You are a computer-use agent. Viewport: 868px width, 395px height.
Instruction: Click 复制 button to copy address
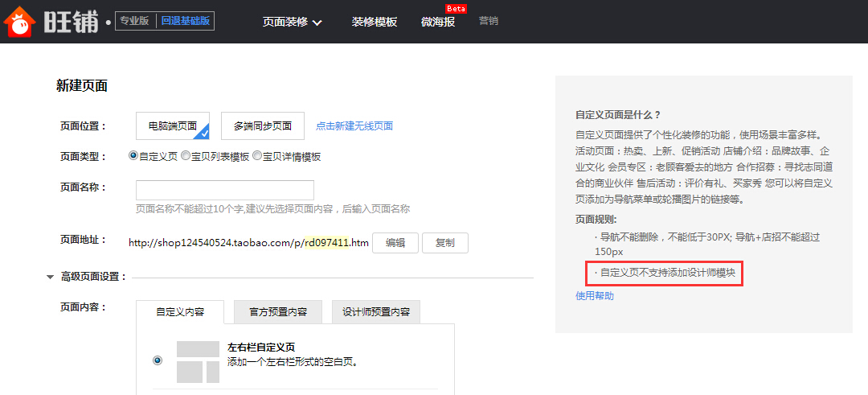(445, 243)
